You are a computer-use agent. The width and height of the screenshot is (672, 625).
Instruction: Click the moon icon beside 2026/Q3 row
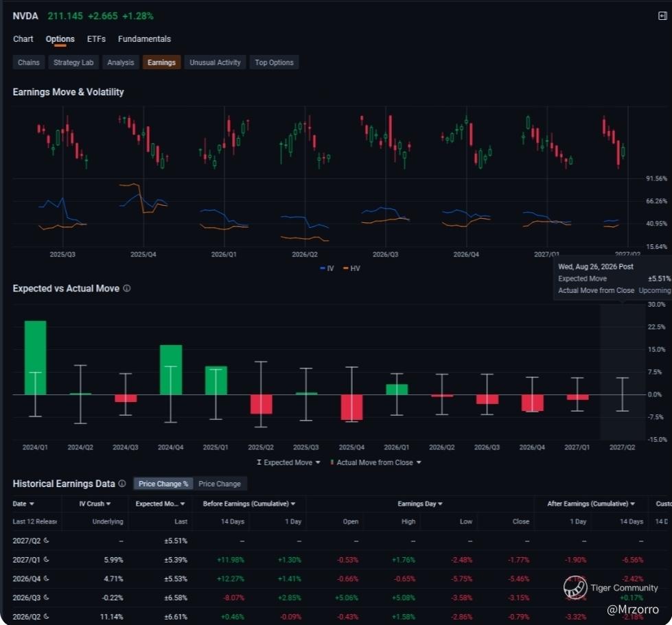coord(46,597)
